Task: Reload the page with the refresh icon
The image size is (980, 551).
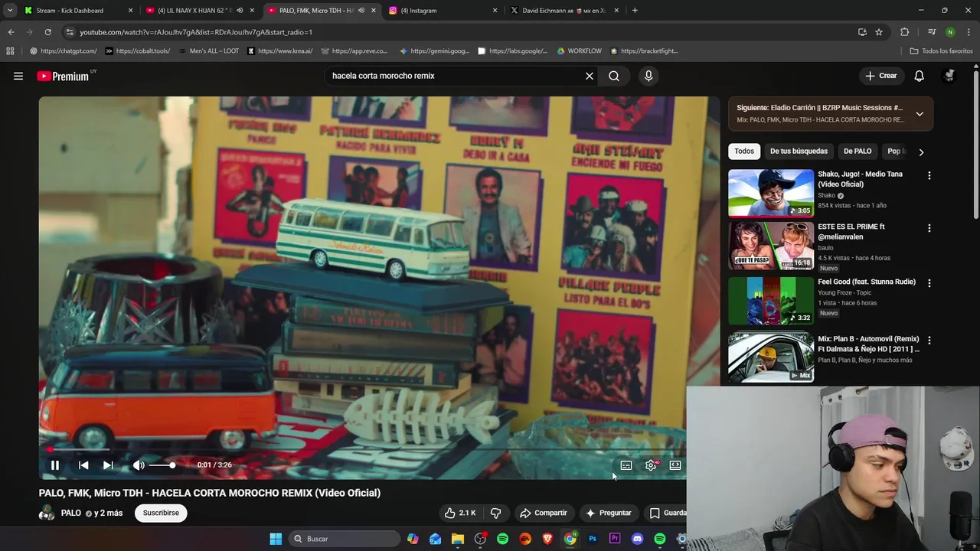Action: coord(47,32)
